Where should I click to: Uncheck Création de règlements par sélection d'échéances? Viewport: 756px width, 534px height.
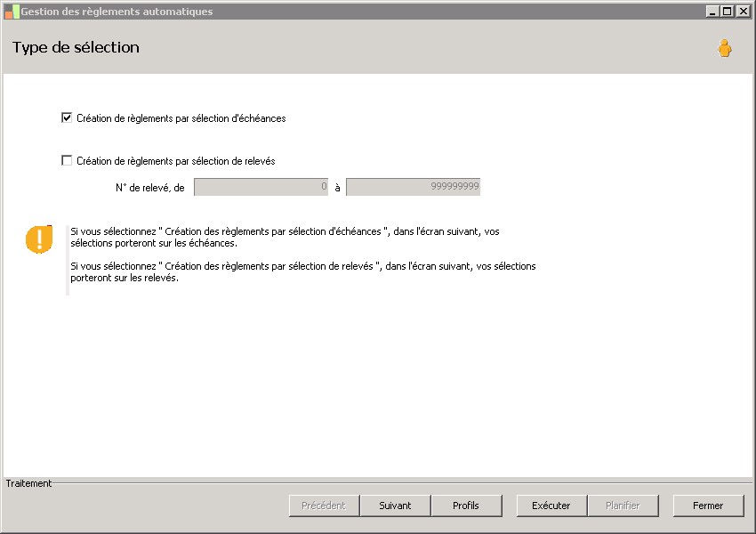tap(67, 117)
